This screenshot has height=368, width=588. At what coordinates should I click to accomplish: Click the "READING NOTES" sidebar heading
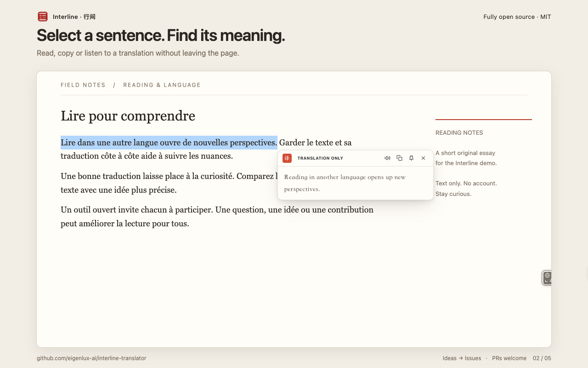tap(459, 133)
